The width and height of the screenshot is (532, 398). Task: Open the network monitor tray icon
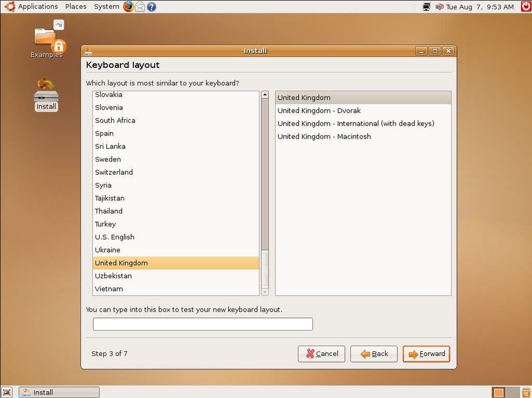coord(427,6)
